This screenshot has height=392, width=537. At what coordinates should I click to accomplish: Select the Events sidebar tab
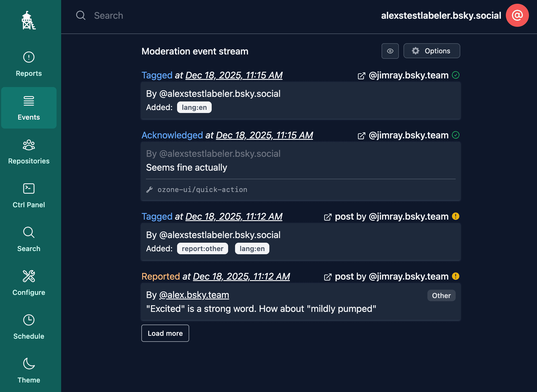click(29, 108)
